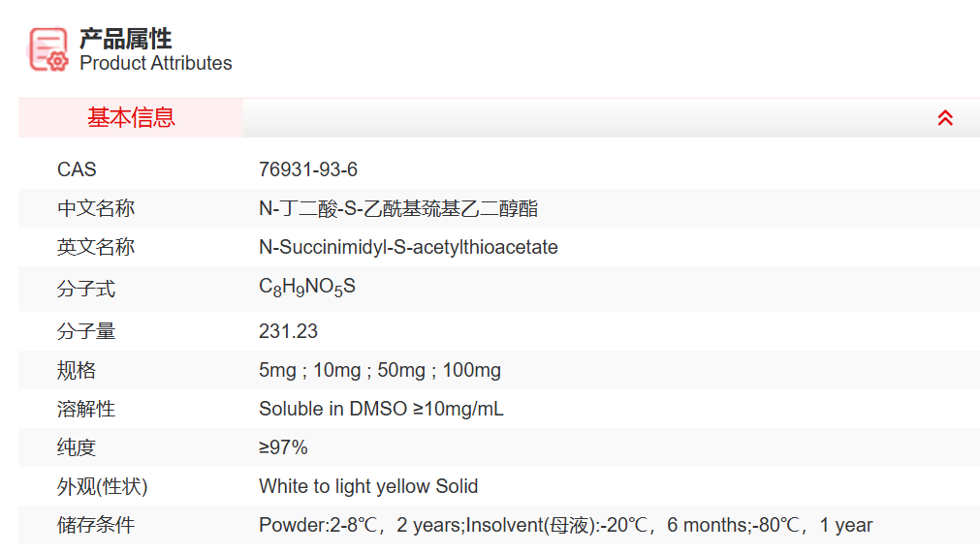
Task: Click the 溶解性 row label
Action: (86, 409)
